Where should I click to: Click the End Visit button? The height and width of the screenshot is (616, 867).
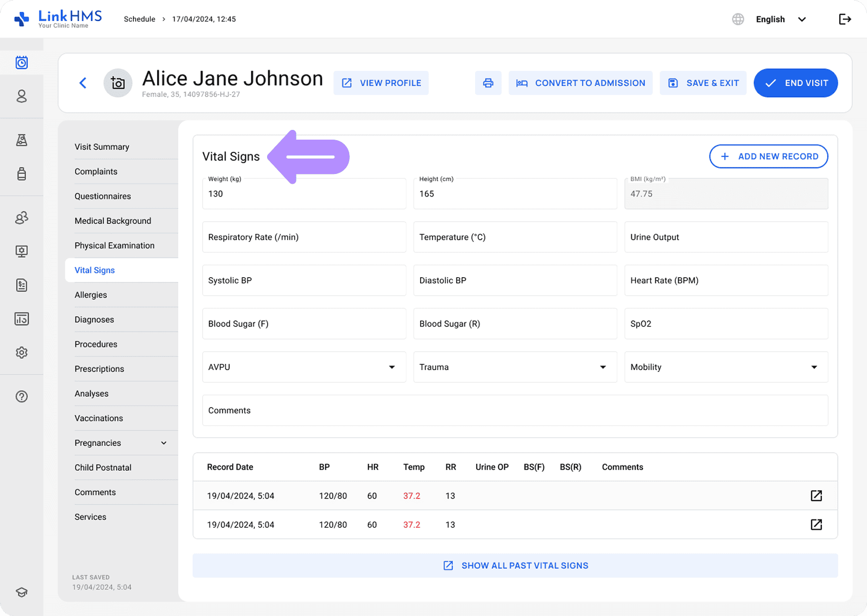point(795,83)
